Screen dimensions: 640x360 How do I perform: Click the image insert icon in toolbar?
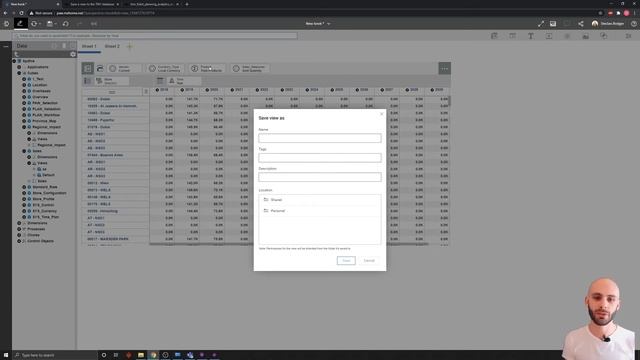click(585, 36)
